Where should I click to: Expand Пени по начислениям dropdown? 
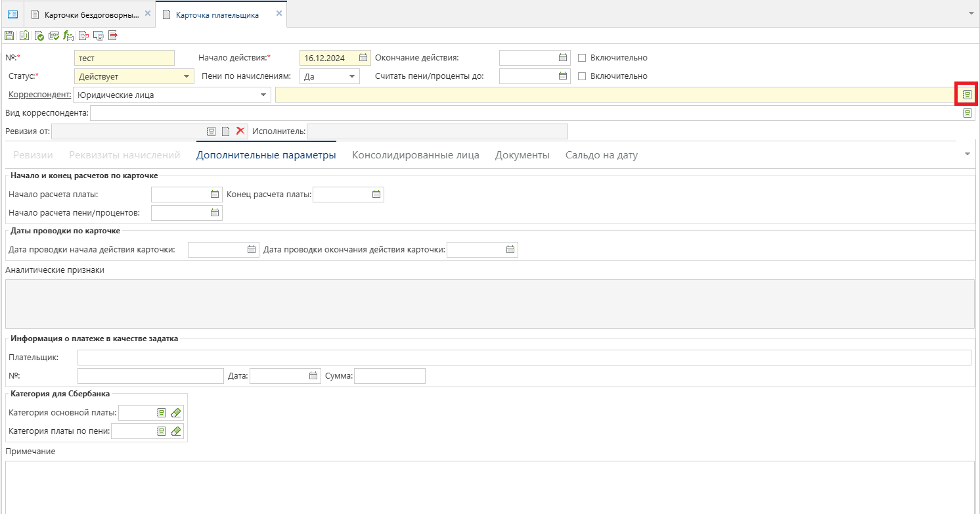click(x=353, y=76)
